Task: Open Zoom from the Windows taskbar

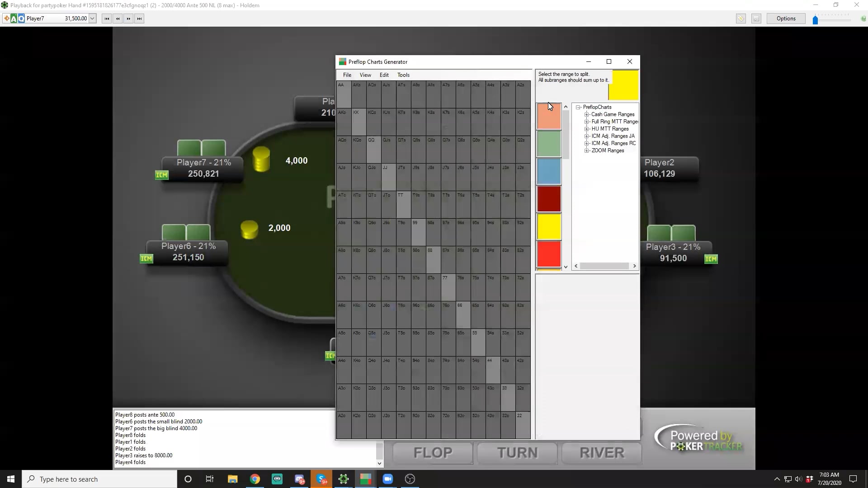Action: click(x=387, y=479)
